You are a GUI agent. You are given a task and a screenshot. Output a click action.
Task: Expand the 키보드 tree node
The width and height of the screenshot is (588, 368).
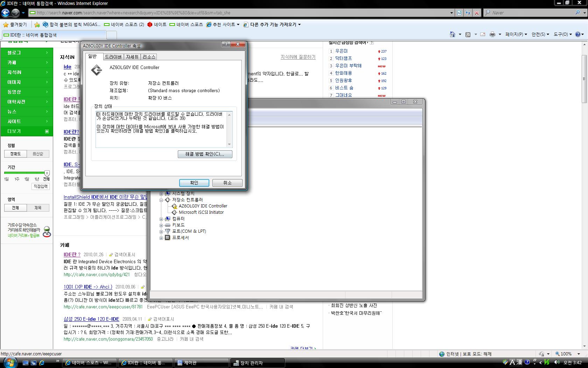coord(161,225)
